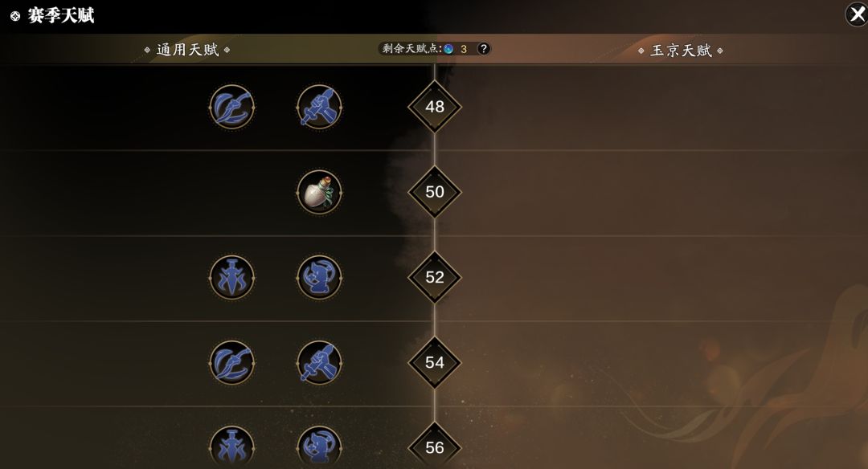Close the 赛季天赋 window
The image size is (868, 469).
point(857,14)
